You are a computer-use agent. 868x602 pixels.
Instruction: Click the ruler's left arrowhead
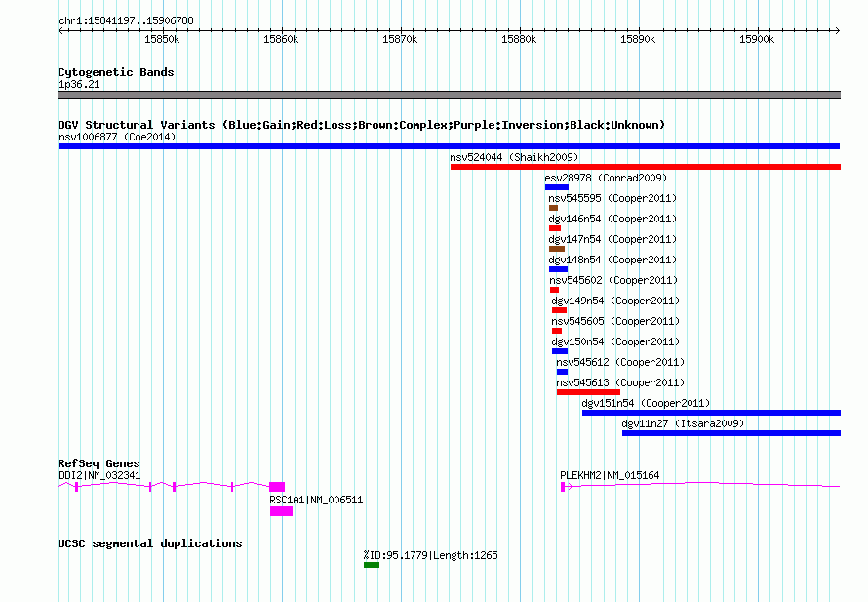[60, 30]
